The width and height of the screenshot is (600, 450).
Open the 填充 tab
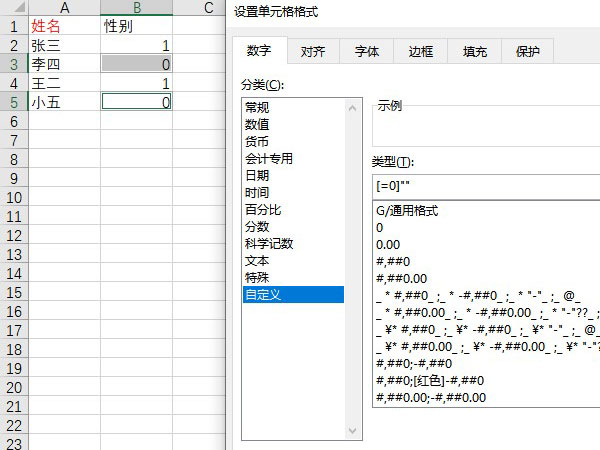(474, 51)
